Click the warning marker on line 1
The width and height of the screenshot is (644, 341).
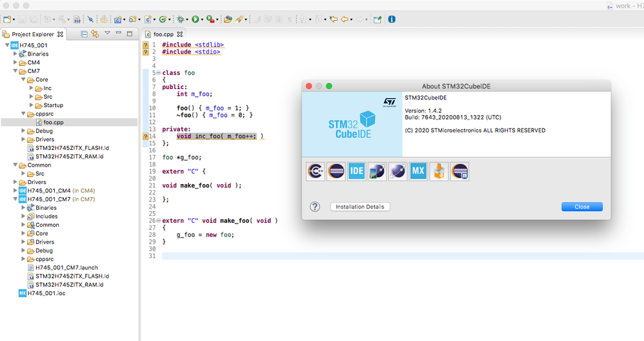click(x=145, y=45)
